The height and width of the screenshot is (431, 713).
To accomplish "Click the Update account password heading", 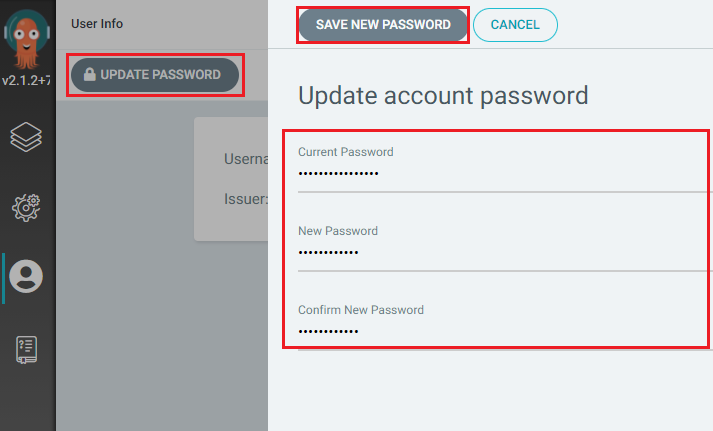I will (x=443, y=97).
